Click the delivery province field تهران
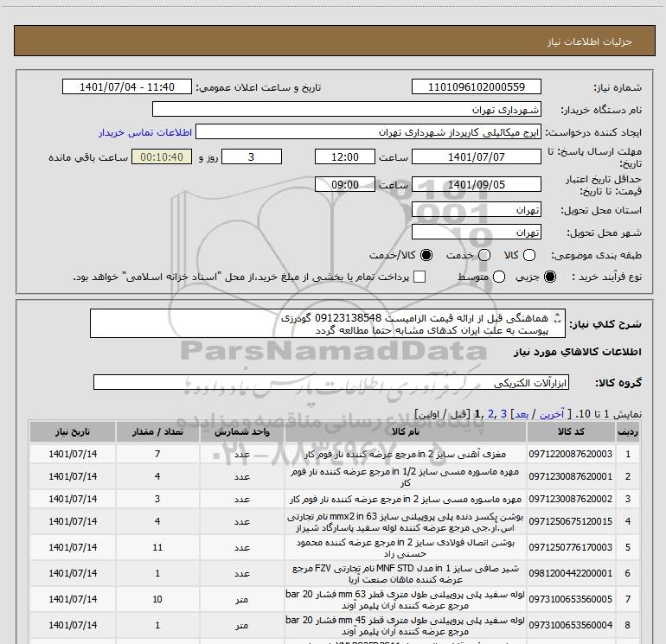The image size is (666, 644). (476, 210)
